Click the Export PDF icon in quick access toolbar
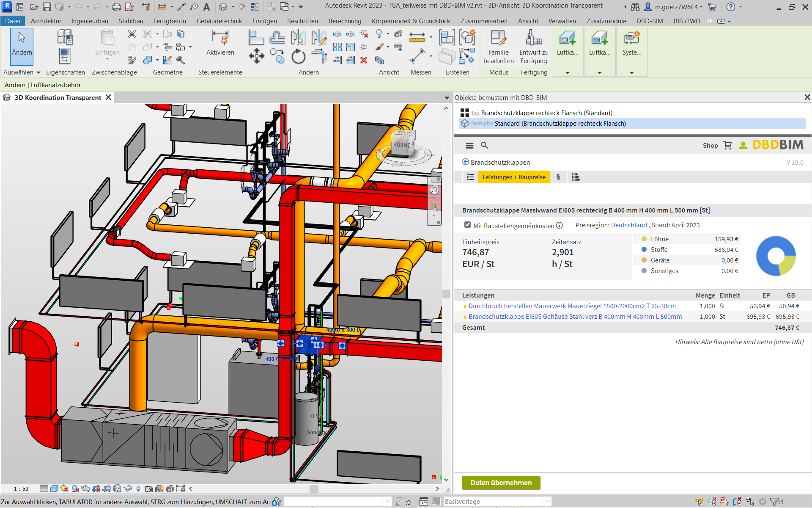The height and width of the screenshot is (508, 812). 129,7
